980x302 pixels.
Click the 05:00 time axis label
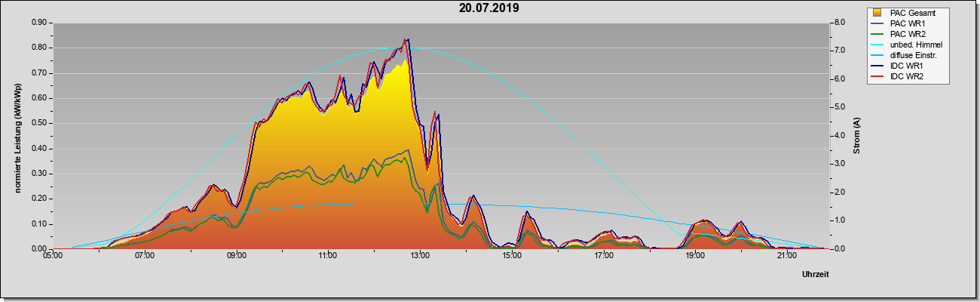(54, 257)
